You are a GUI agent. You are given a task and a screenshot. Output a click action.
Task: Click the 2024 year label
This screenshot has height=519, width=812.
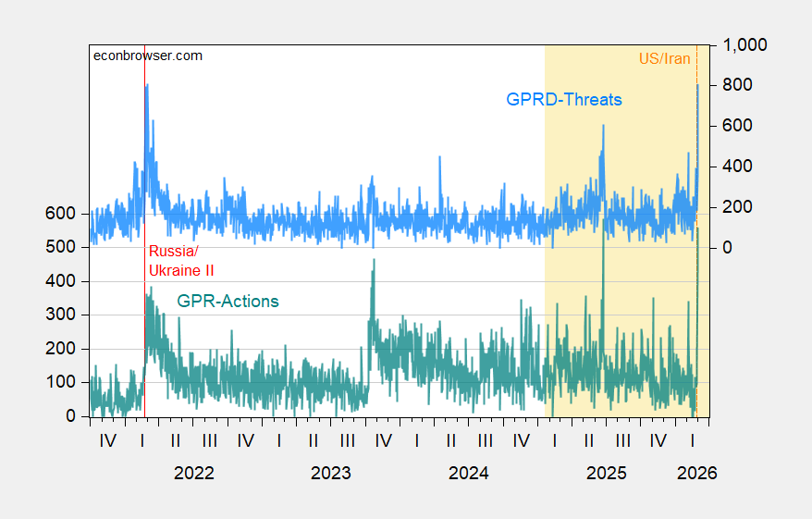(x=469, y=473)
